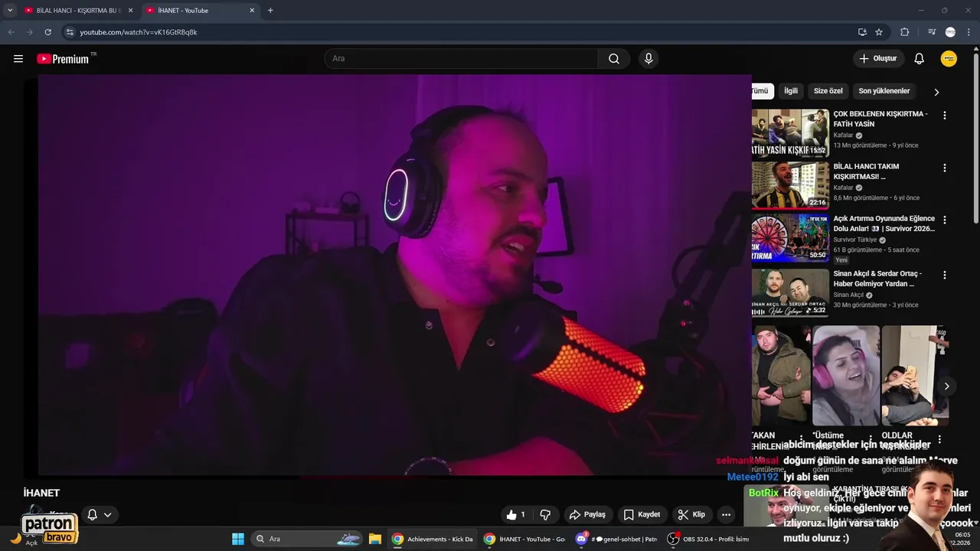Close the İHANET - YouTube browser tab

coord(252,11)
